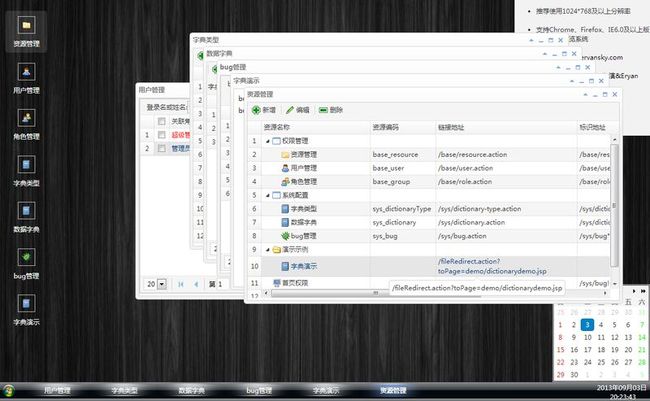Select day 30 in the calendar

coord(574,374)
